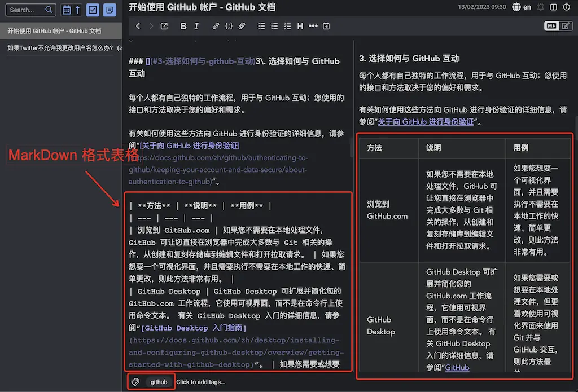Set an alarm with bell icon
578x392 pixels.
540,7
